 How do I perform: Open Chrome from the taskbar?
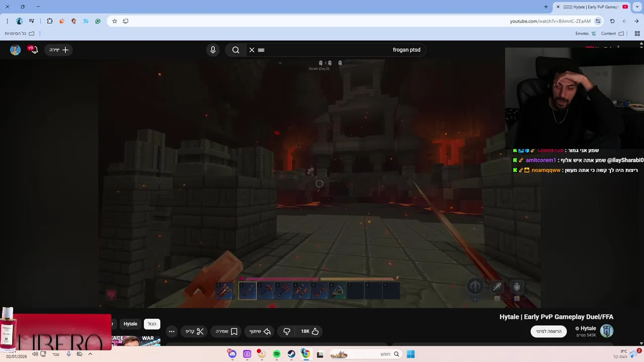click(x=305, y=354)
